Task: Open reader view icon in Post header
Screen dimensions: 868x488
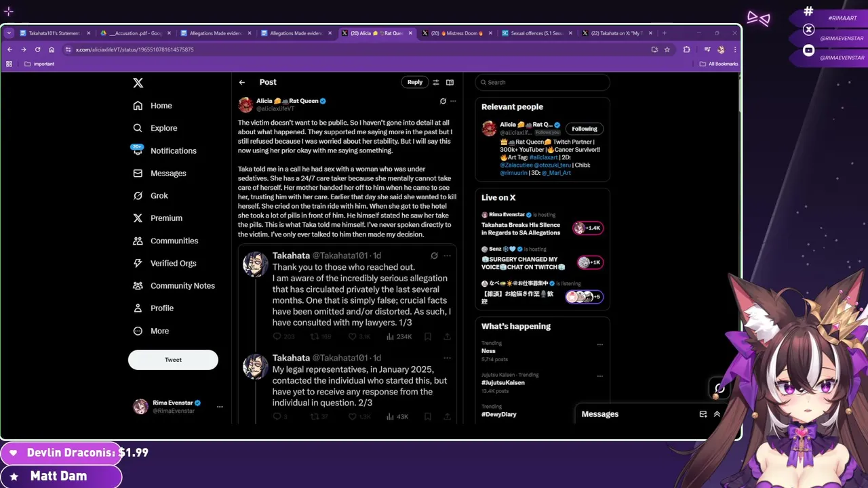Action: click(x=450, y=82)
